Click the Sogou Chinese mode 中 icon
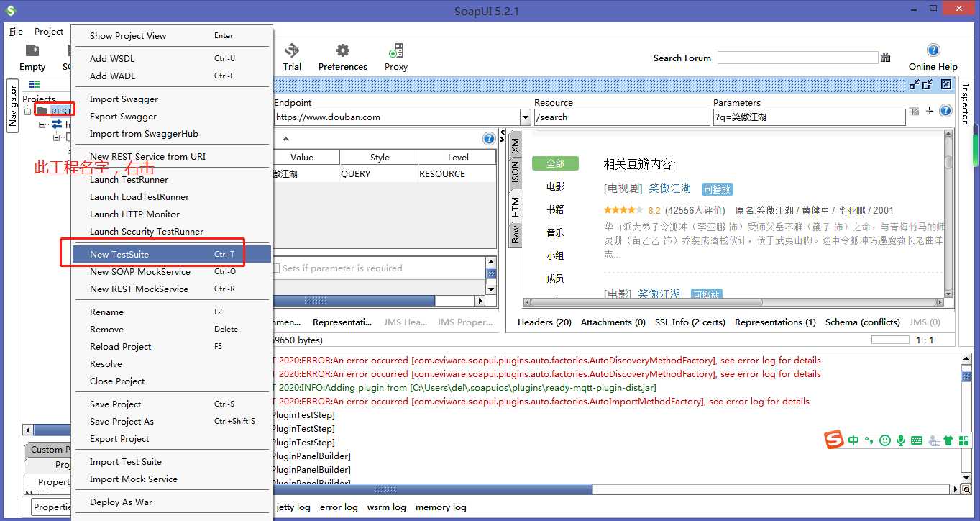The image size is (980, 521). click(x=853, y=440)
